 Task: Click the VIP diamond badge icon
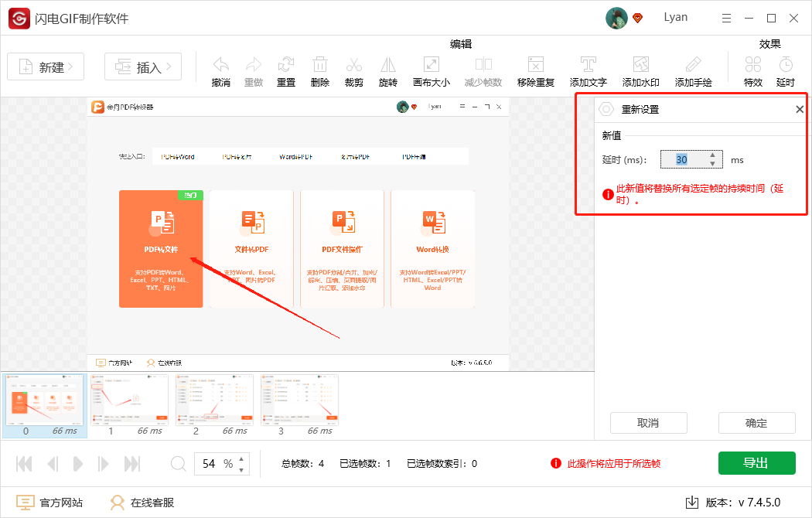[637, 18]
